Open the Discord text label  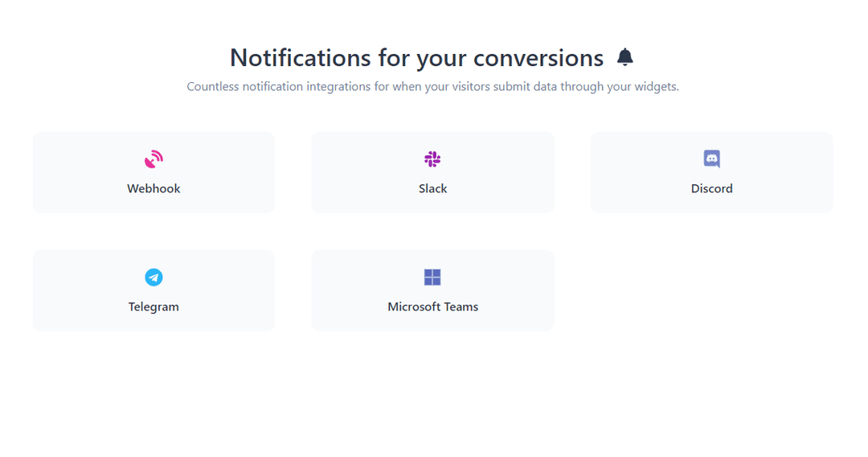point(712,188)
